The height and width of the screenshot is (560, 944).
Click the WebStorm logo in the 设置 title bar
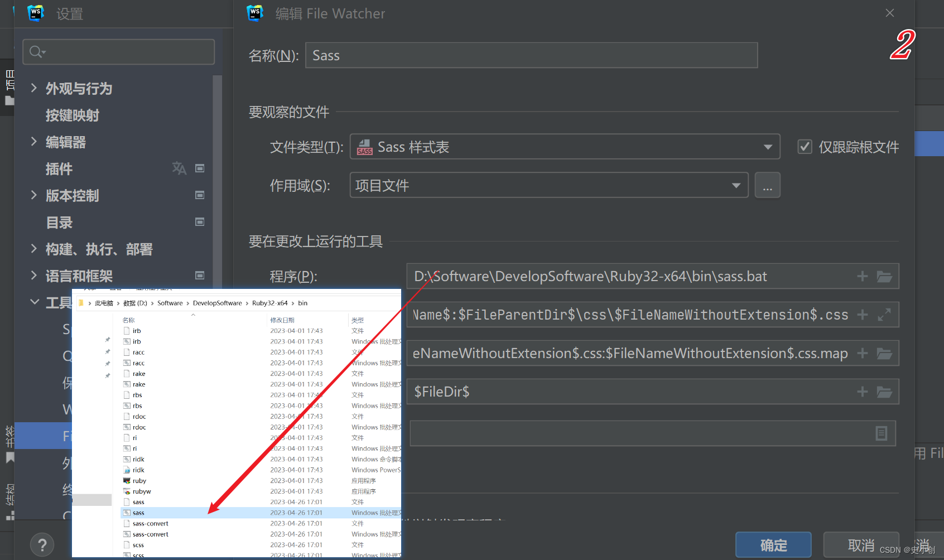point(36,12)
